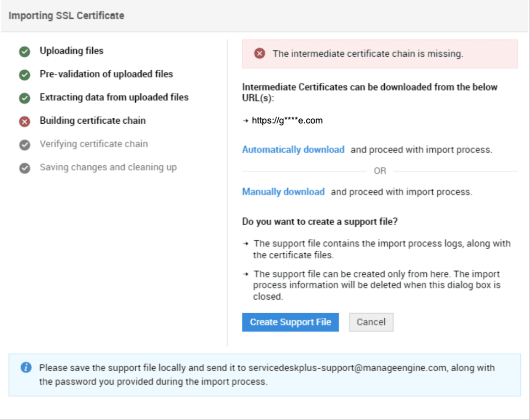This screenshot has height=420, width=530.
Task: Select the Uploading files step label
Action: 71,51
